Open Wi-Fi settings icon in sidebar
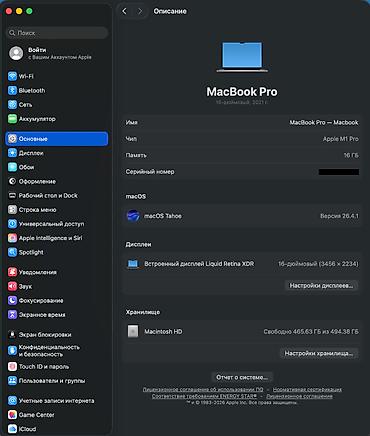 coord(12,76)
